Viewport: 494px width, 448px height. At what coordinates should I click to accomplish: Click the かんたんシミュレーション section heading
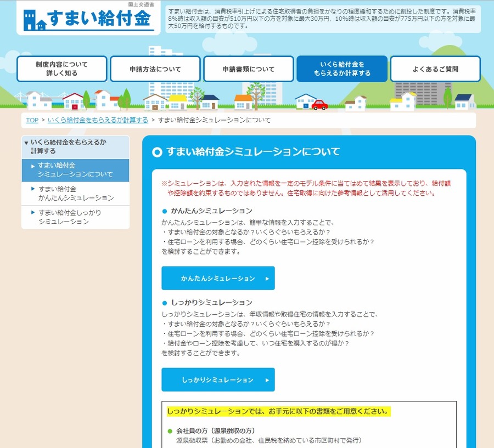click(211, 211)
